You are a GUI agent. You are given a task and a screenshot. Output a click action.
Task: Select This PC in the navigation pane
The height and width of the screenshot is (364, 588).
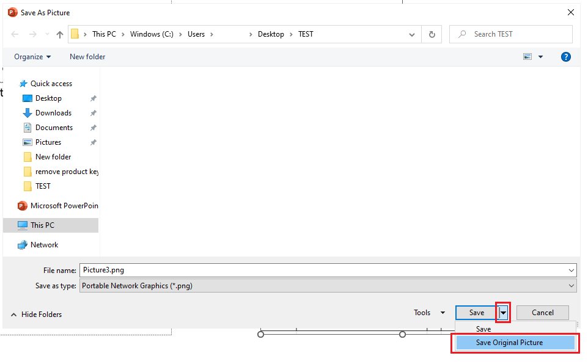point(43,225)
